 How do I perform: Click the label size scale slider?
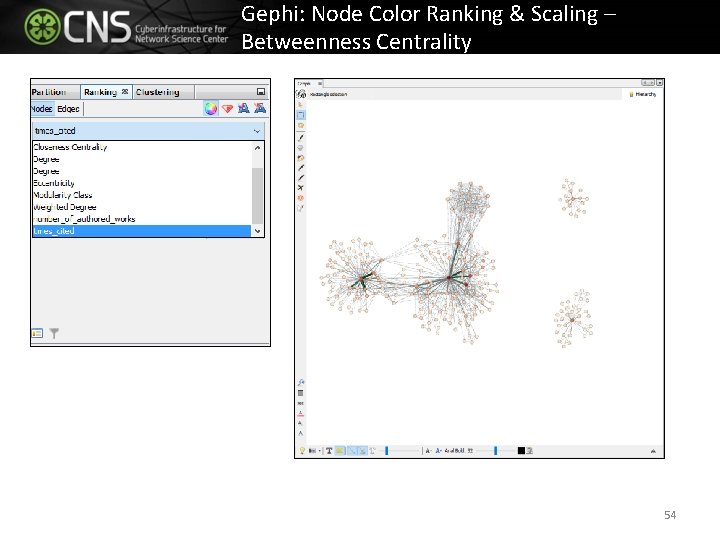pyautogui.click(x=495, y=451)
